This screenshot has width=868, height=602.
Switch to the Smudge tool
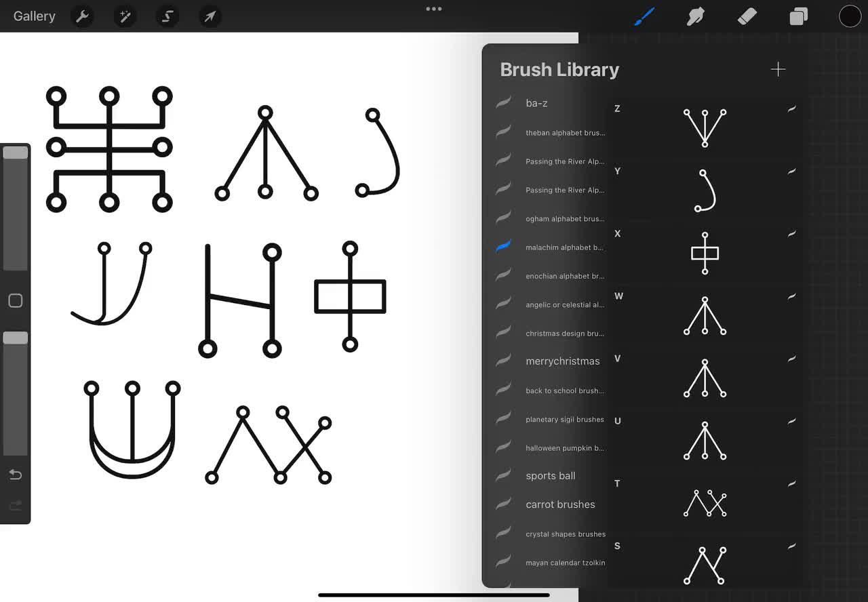click(x=695, y=16)
